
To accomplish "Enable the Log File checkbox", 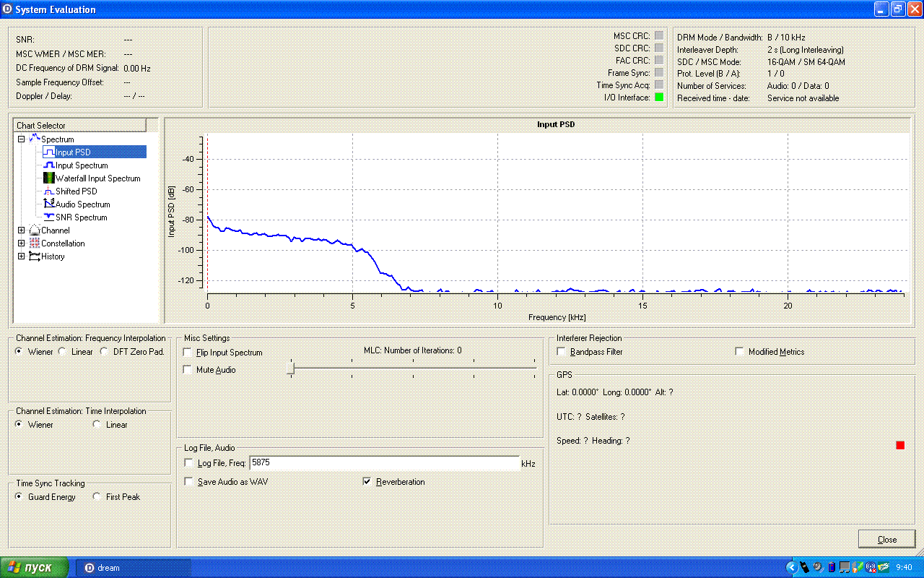I will click(189, 463).
